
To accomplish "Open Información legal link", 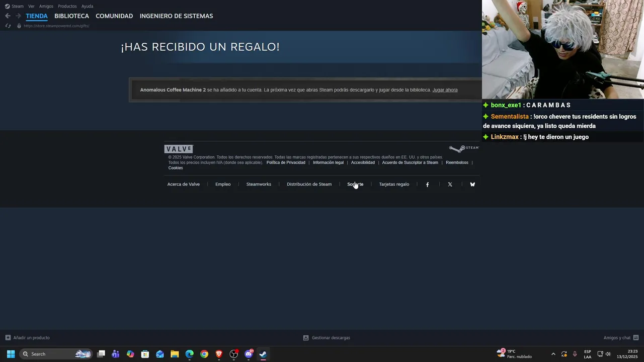I will (x=328, y=162).
